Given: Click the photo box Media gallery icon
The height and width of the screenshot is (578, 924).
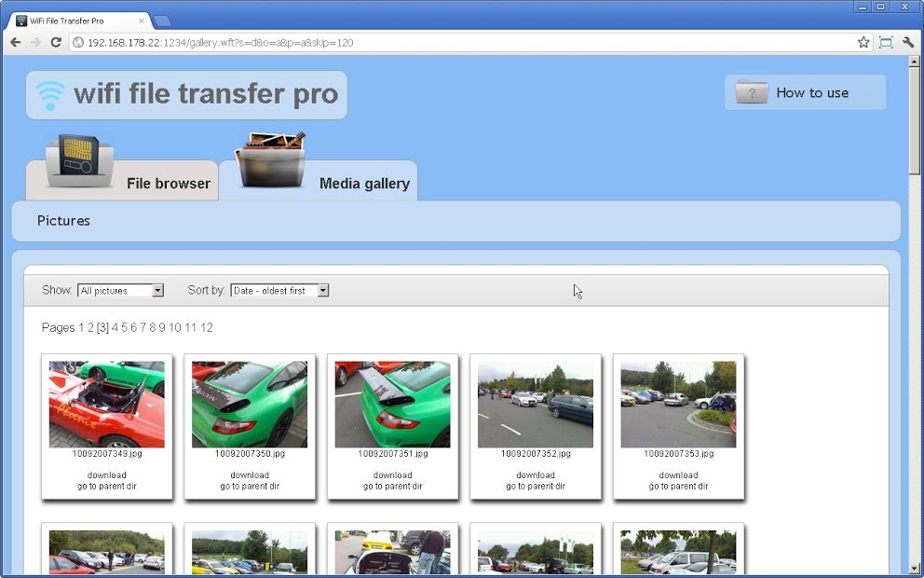Looking at the screenshot, I should coord(271,159).
